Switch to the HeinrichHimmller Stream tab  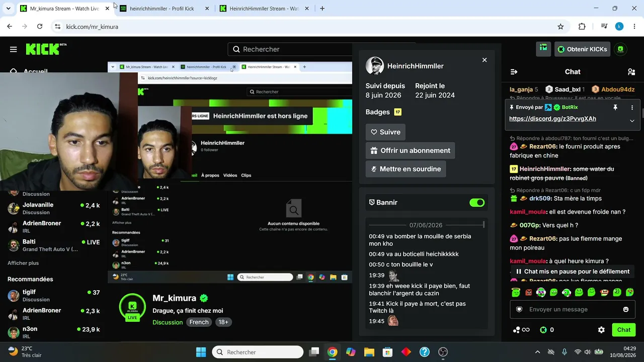[x=265, y=9]
